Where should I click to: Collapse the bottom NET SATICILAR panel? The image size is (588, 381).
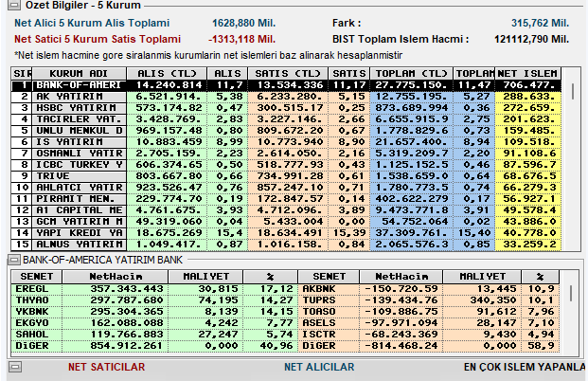coord(15,367)
